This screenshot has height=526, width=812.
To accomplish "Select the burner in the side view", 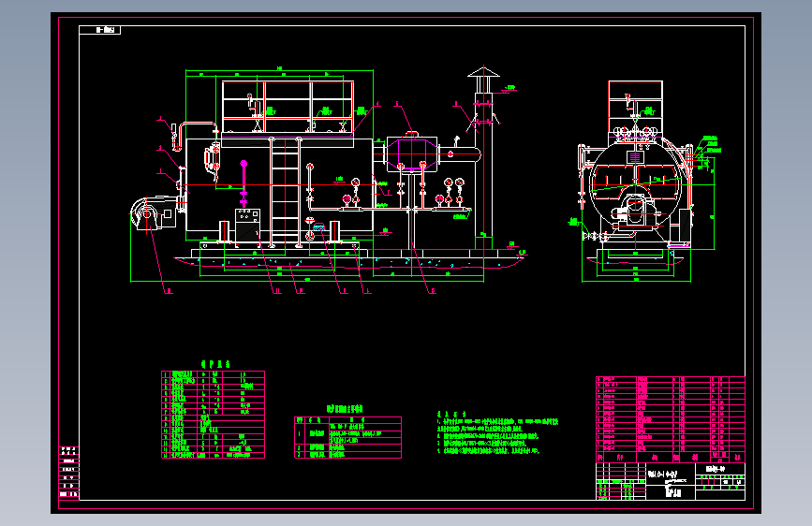I will [636, 212].
